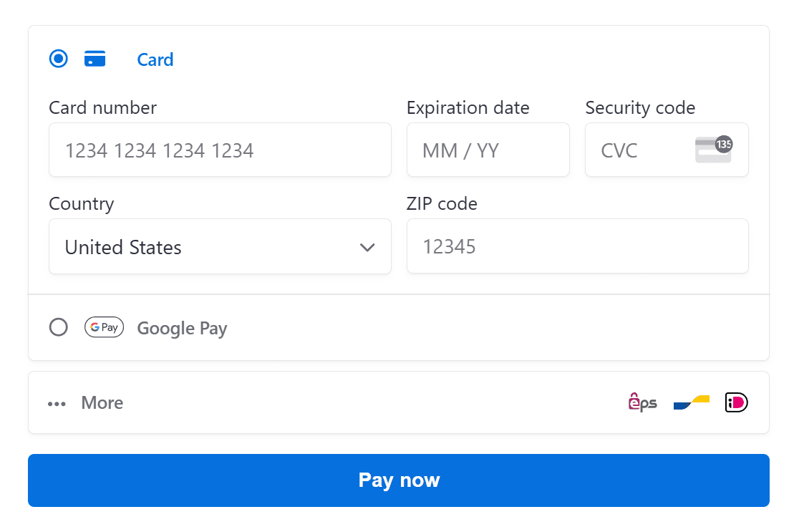794x532 pixels.
Task: Click the Card number input field
Action: pyautogui.click(x=220, y=150)
